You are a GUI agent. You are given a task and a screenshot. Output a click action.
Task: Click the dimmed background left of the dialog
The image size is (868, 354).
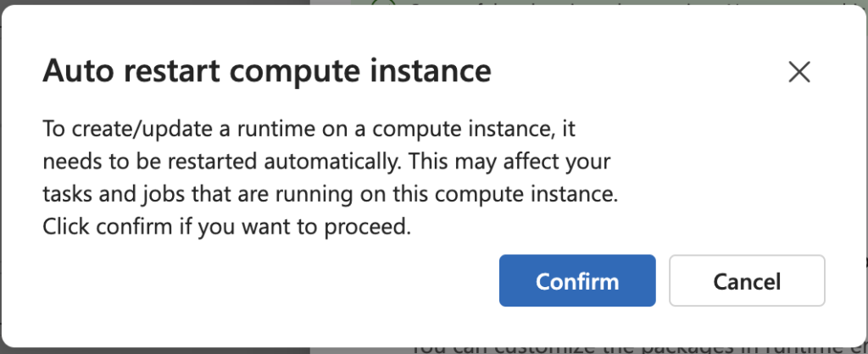pyautogui.click(x=7, y=169)
